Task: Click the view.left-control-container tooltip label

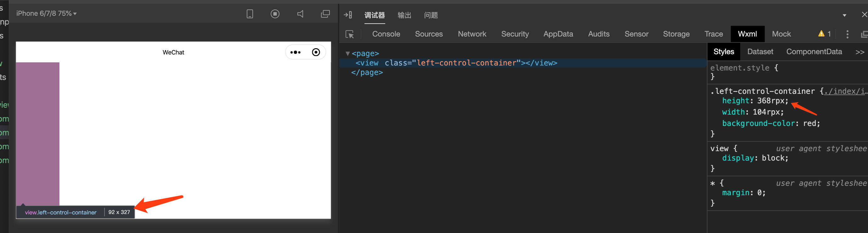Action: 61,213
